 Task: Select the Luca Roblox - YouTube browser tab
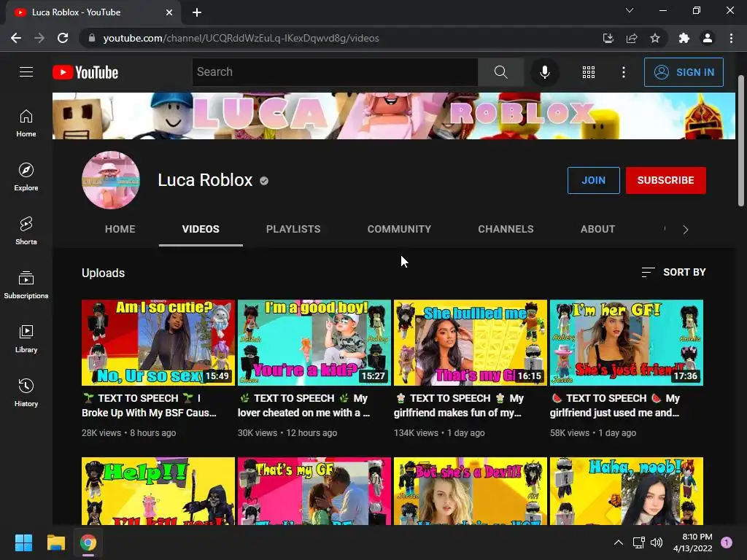93,12
